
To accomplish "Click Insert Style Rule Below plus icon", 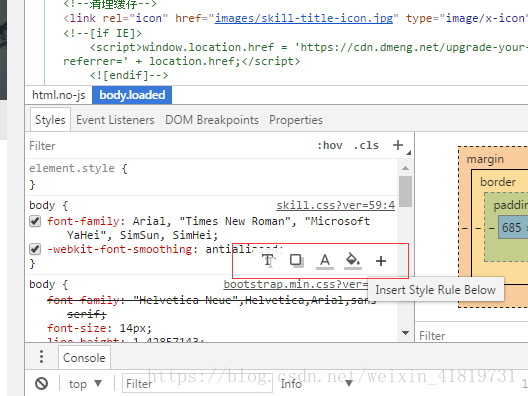I will [x=381, y=261].
